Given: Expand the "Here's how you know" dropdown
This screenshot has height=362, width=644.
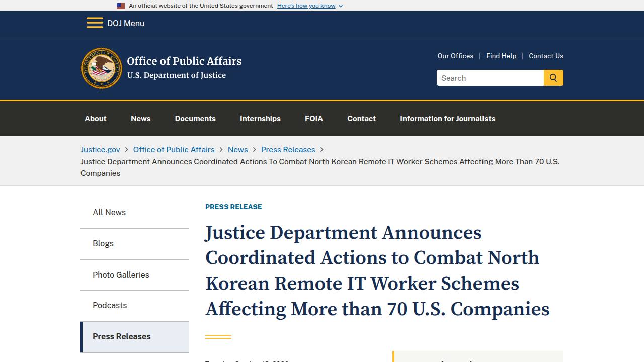Looking at the screenshot, I should click(310, 6).
